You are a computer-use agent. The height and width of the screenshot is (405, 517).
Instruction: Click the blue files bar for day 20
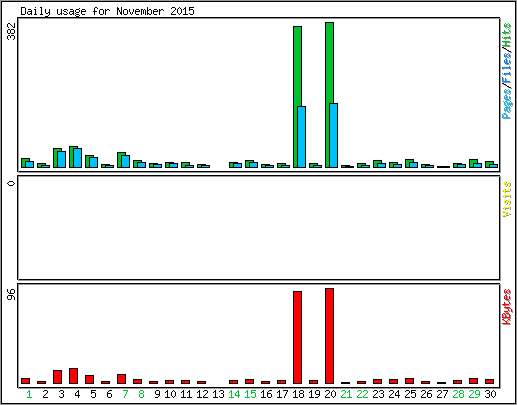(x=333, y=135)
